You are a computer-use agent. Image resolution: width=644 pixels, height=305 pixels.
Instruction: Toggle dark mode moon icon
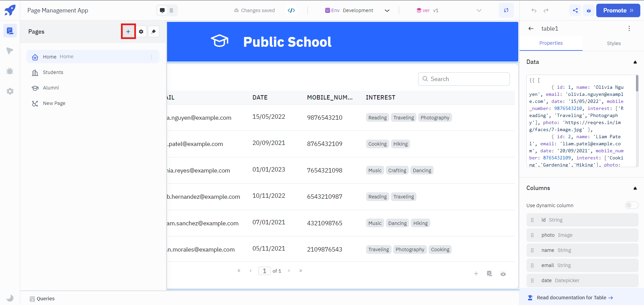tap(10, 298)
